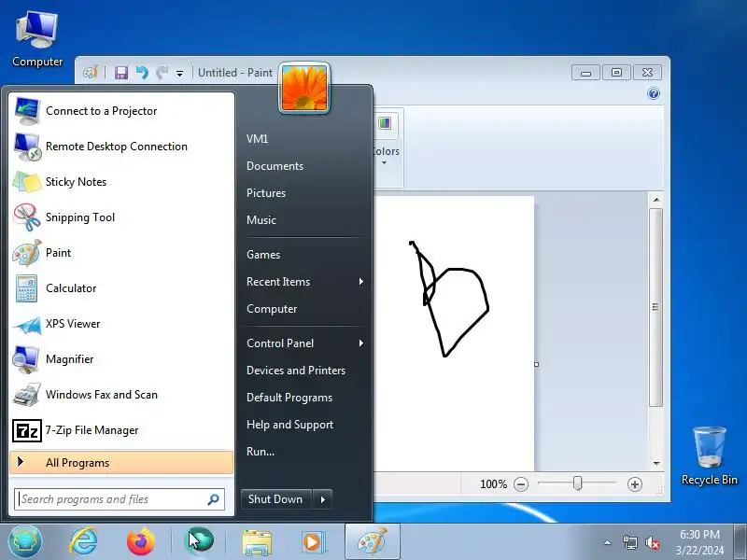The height and width of the screenshot is (560, 747).
Task: Open Devices and Printers
Action: point(296,370)
